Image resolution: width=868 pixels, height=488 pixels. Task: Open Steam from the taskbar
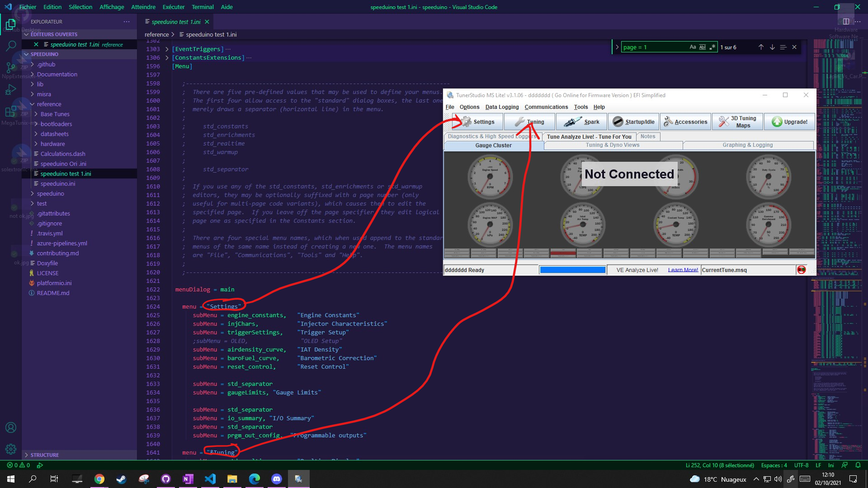click(x=122, y=479)
